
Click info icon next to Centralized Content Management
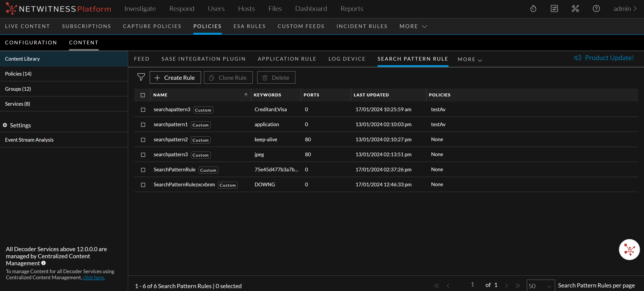(44, 263)
